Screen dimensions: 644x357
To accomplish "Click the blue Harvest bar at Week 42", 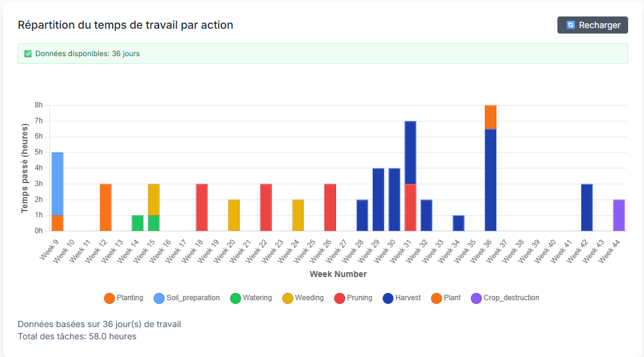I will tap(587, 207).
